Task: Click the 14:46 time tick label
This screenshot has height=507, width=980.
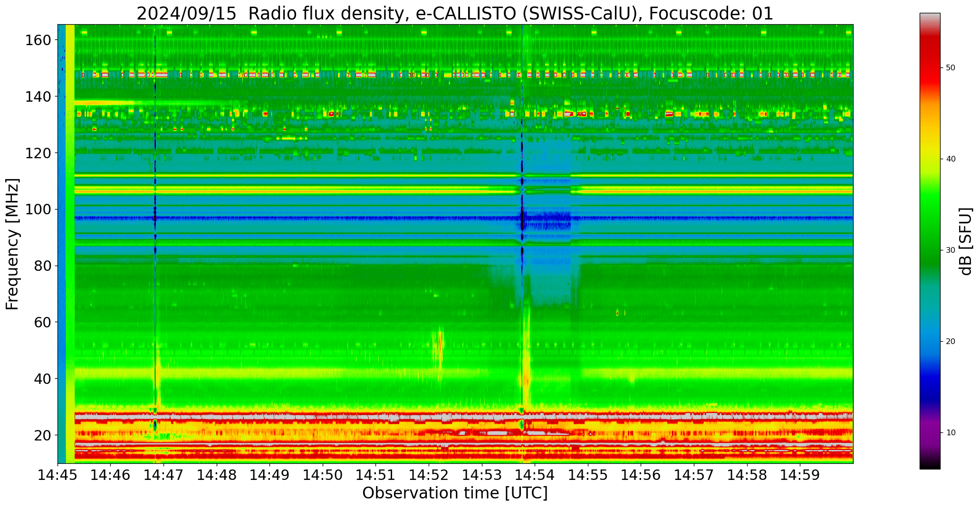Action: [111, 475]
